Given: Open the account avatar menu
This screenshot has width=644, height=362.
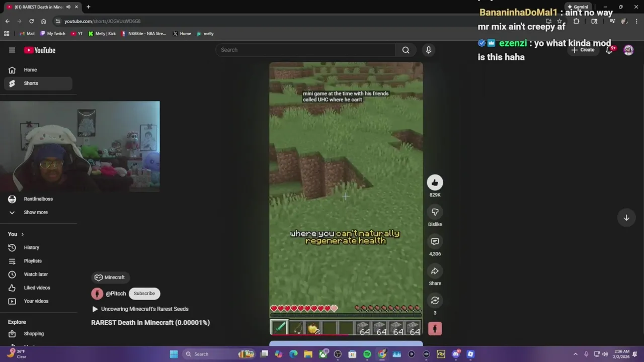Looking at the screenshot, I should 628,50.
